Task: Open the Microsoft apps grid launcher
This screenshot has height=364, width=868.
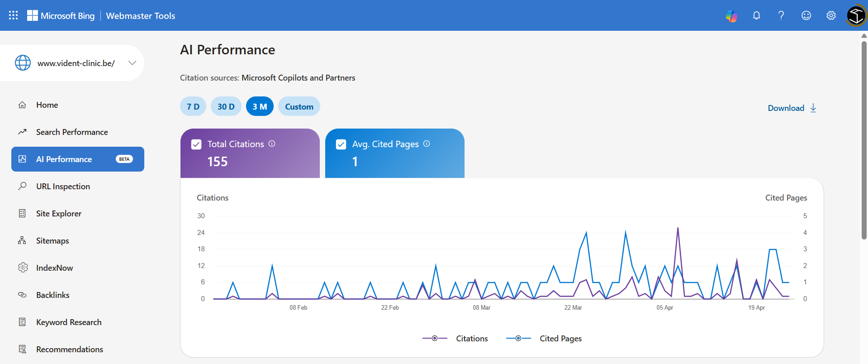Action: (14, 15)
